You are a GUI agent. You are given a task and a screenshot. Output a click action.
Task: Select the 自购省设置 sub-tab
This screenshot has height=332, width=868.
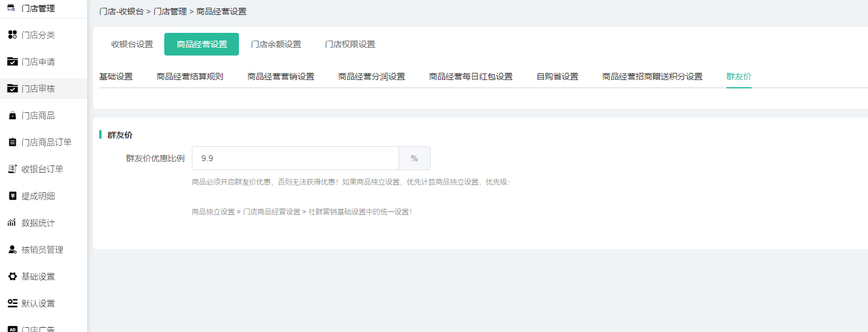coord(557,77)
